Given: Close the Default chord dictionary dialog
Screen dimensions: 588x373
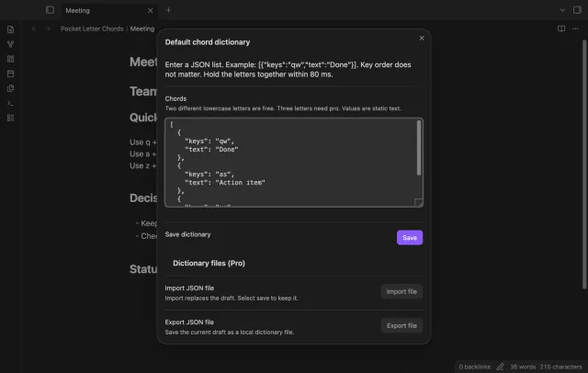Looking at the screenshot, I should (422, 39).
